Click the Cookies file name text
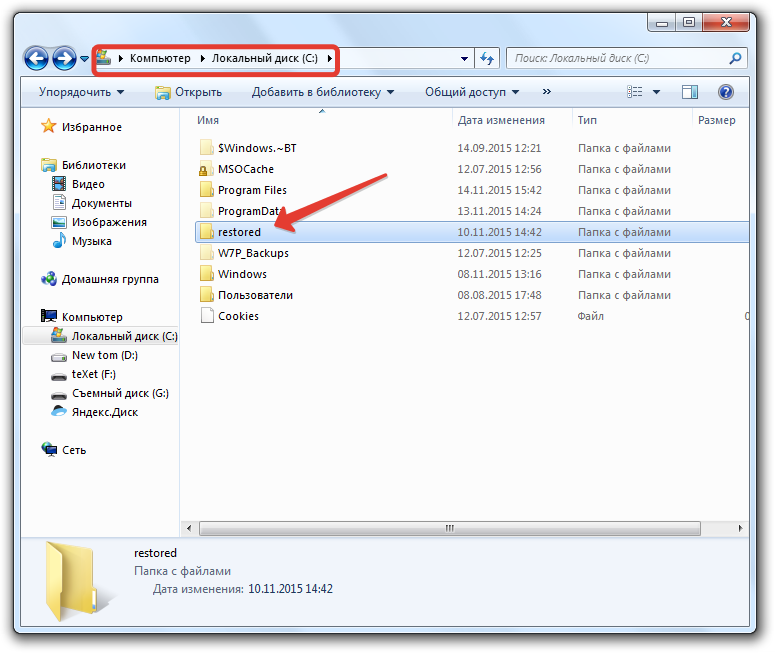775x653 pixels. coord(238,316)
